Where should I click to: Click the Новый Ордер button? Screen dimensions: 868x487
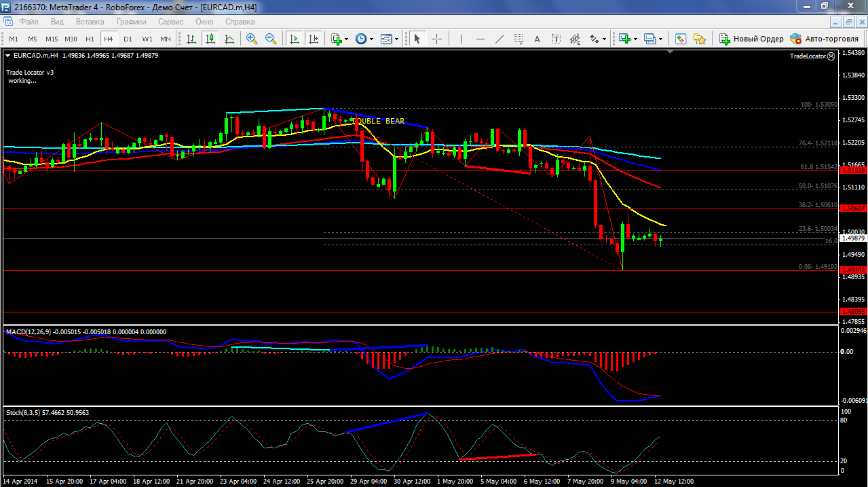click(x=751, y=39)
